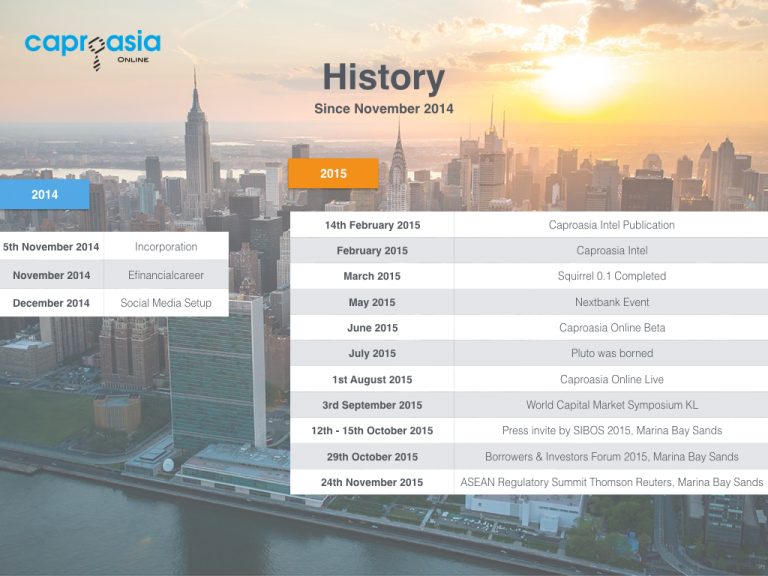This screenshot has width=768, height=576.
Task: Select 'Borrowers & Investors Forum 2015' entry
Action: pos(611,456)
